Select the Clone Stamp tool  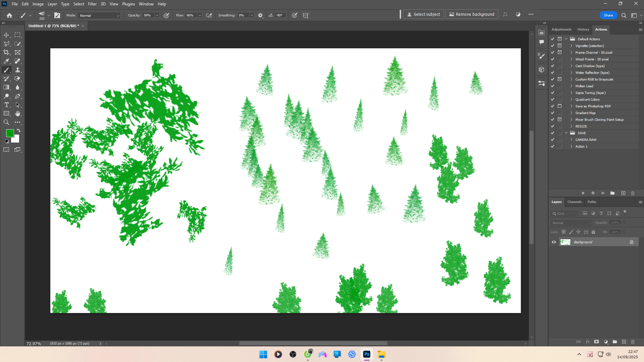[x=17, y=70]
